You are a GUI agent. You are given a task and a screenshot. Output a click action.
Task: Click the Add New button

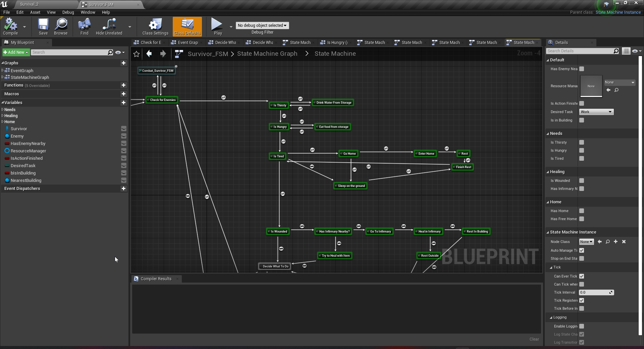pos(16,52)
